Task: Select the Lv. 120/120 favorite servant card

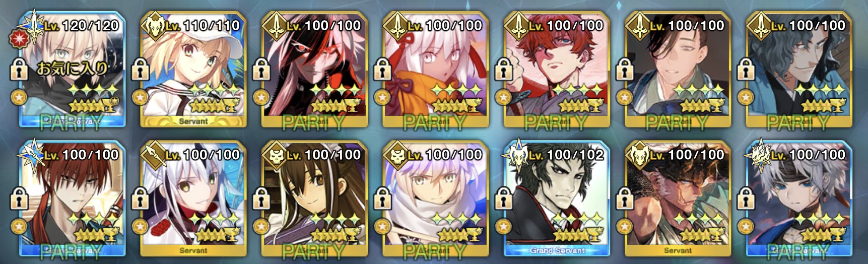Action: pos(72,70)
